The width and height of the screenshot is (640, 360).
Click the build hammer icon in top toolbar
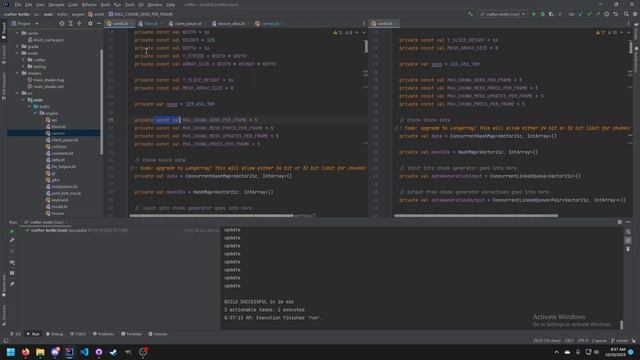(x=471, y=14)
